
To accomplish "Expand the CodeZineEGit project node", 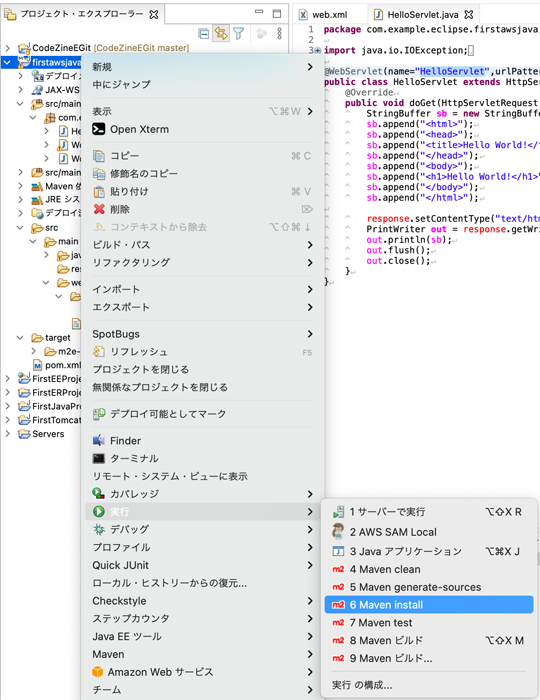I will (8, 48).
